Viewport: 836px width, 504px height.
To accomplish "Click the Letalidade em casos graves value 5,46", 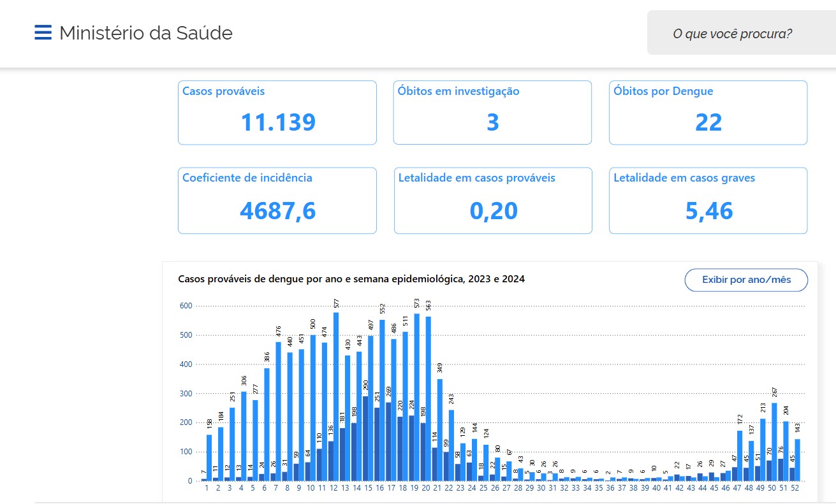I will [708, 211].
